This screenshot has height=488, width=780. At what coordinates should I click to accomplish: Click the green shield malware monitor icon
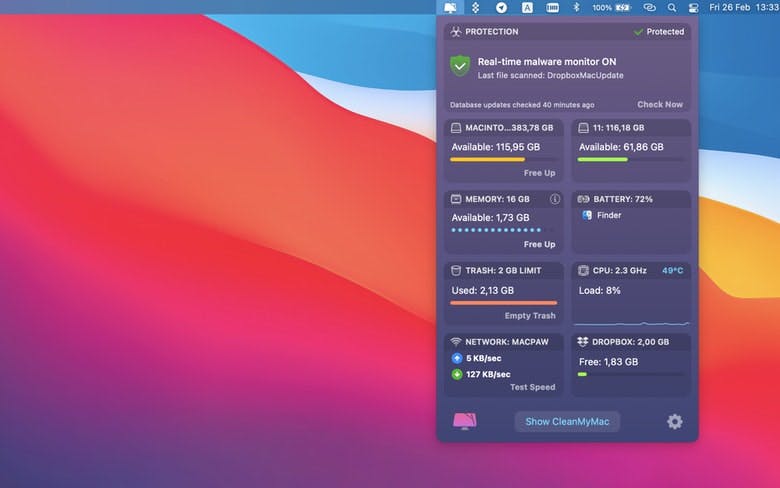pos(460,66)
